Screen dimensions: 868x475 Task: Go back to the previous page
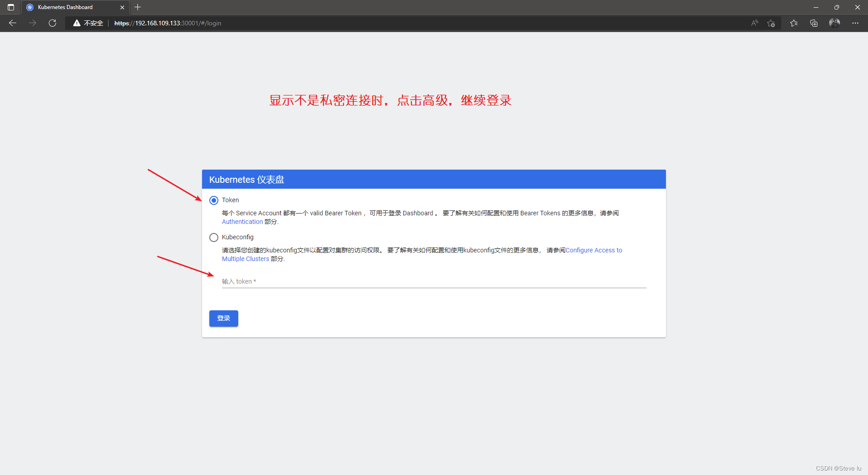pos(13,23)
